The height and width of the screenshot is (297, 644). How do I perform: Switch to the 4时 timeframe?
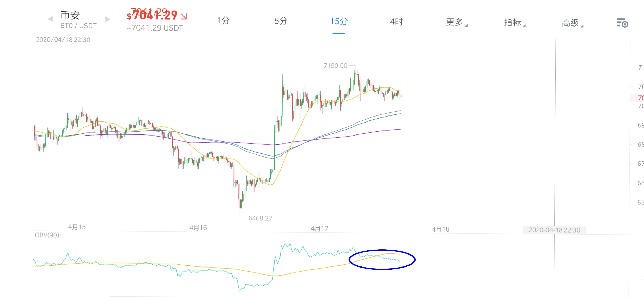(x=397, y=22)
